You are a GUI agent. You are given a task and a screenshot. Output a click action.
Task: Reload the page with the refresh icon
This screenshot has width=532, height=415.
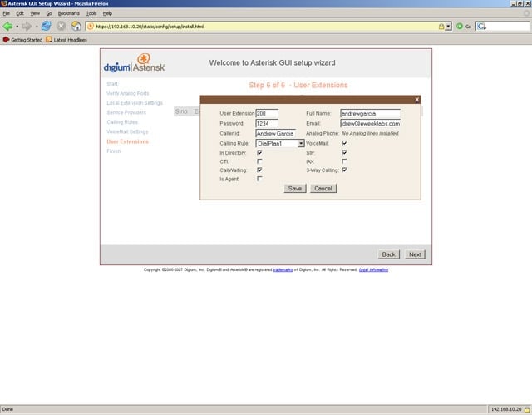tap(47, 26)
